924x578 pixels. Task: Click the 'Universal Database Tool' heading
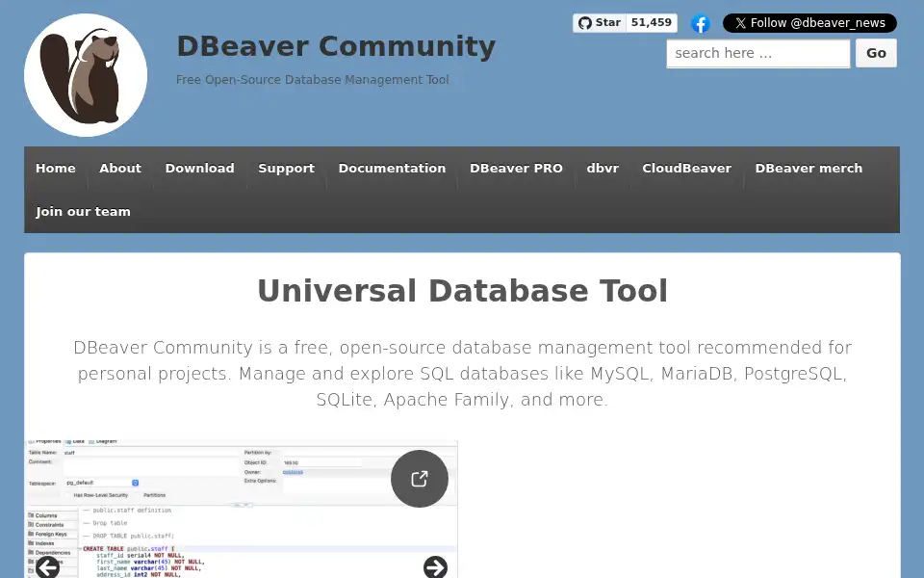click(463, 291)
